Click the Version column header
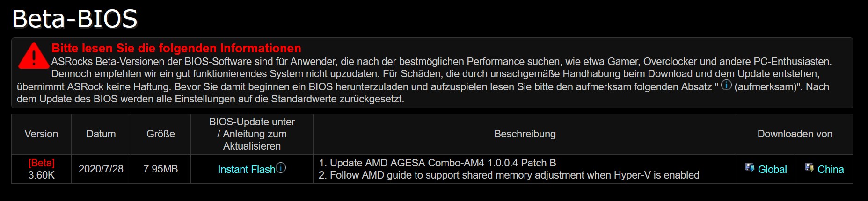Viewport: 868px width, 201px height. (x=41, y=134)
